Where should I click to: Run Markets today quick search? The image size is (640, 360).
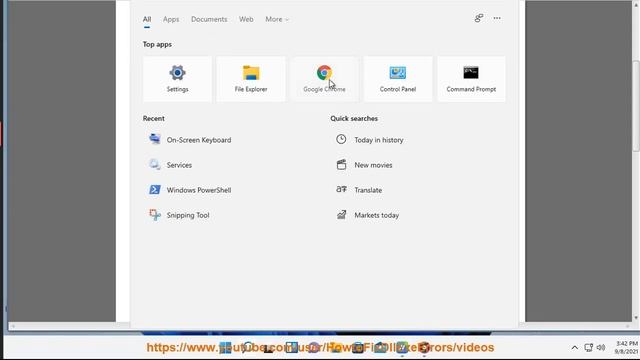367,215
